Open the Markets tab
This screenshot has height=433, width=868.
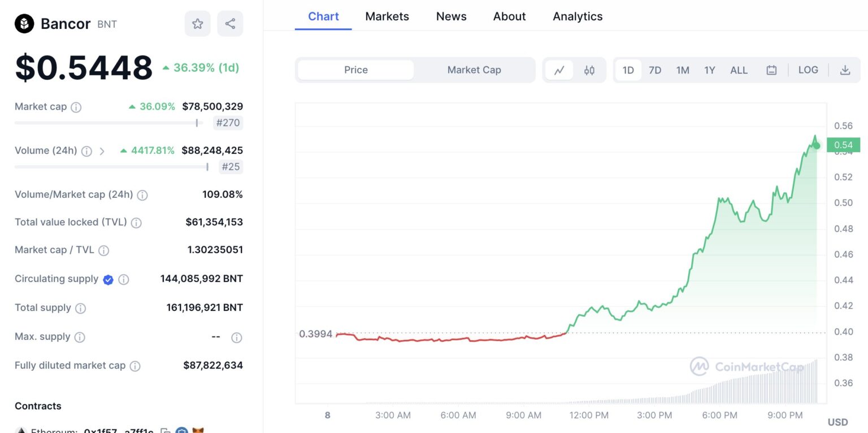coord(387,16)
